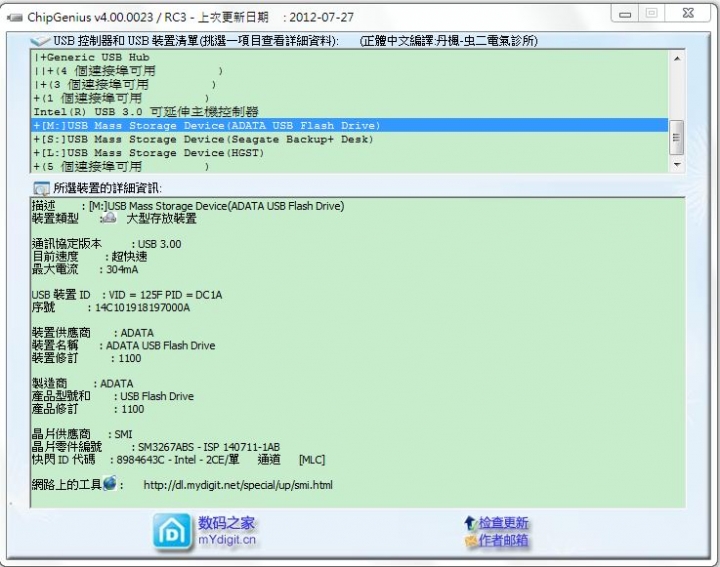Click the USB 3.00 protocol version text
The image size is (720, 567).
(159, 244)
